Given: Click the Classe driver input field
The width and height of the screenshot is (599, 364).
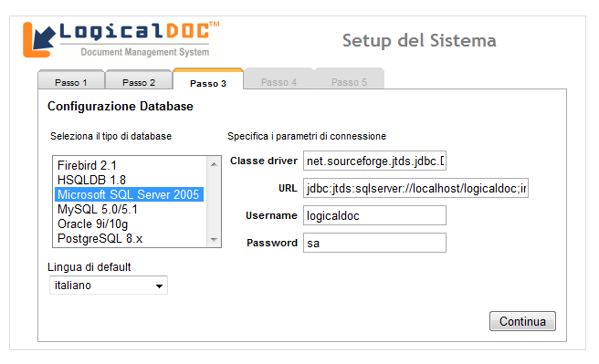Looking at the screenshot, I should pyautogui.click(x=374, y=161).
